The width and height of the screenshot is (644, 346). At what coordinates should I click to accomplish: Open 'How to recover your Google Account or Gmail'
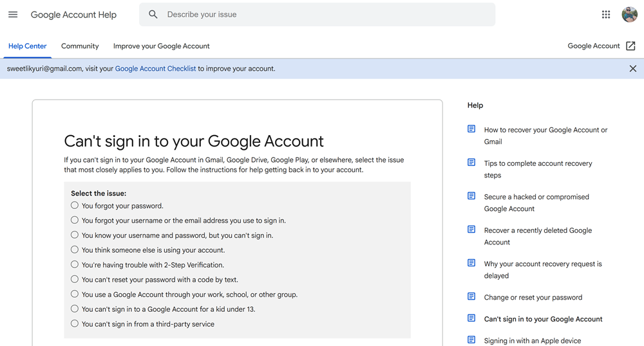(545, 136)
